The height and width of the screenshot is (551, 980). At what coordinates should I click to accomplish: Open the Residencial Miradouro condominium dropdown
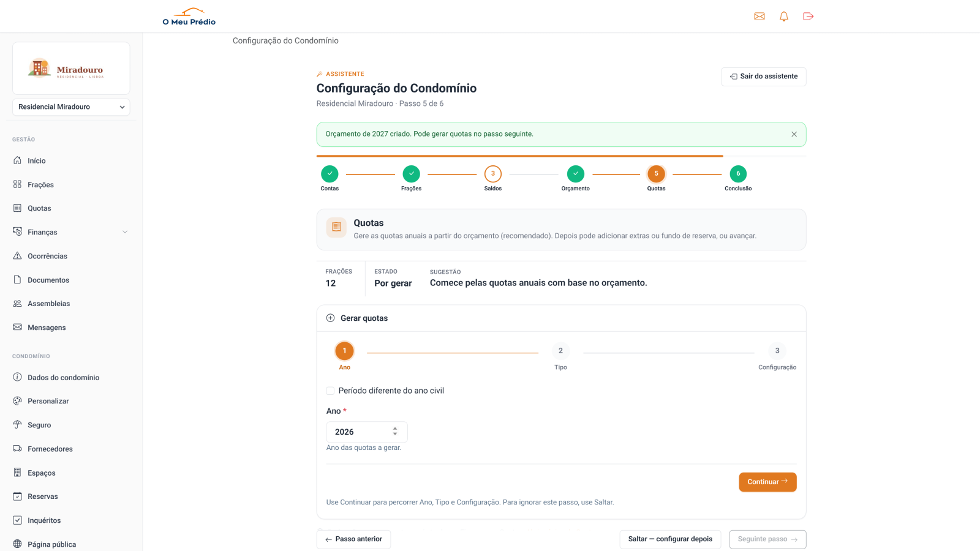coord(71,107)
